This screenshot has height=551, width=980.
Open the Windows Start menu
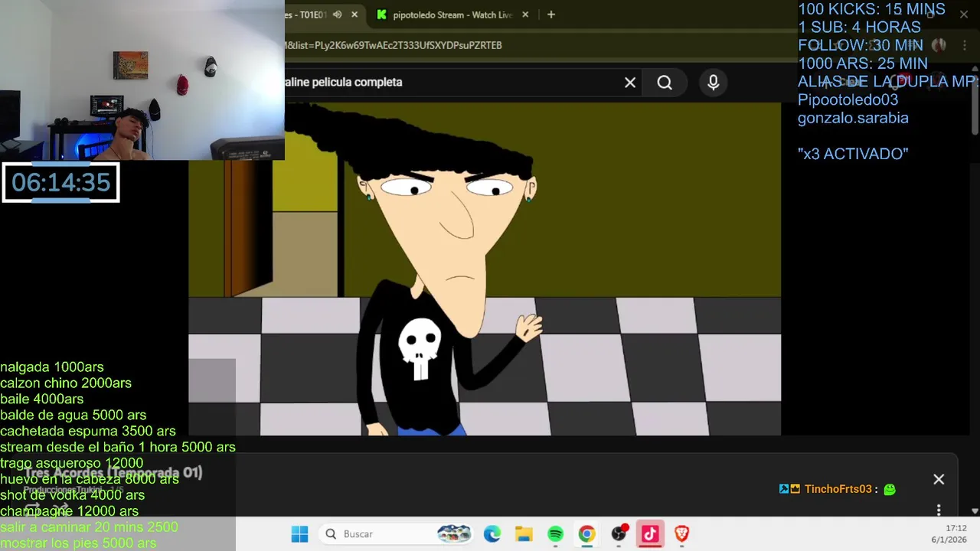(299, 534)
